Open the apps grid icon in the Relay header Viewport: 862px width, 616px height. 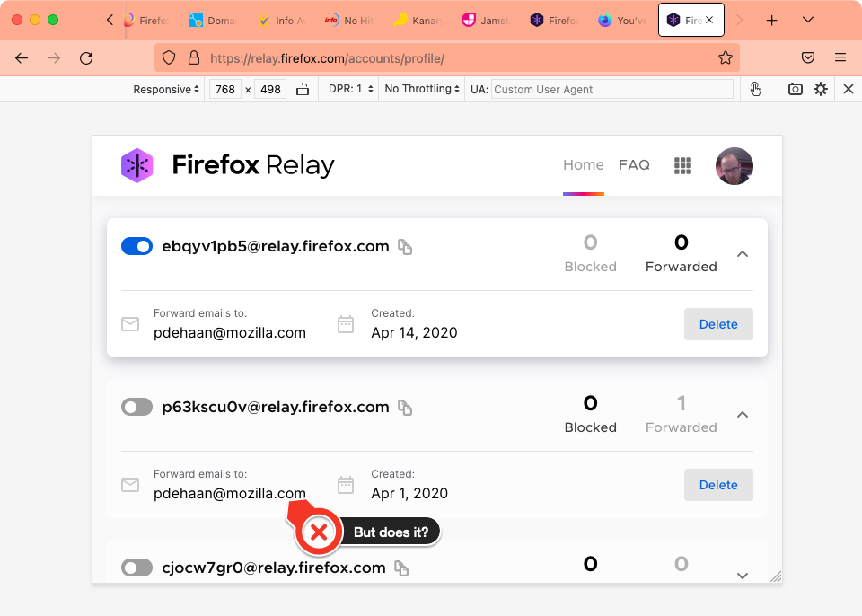point(682,165)
